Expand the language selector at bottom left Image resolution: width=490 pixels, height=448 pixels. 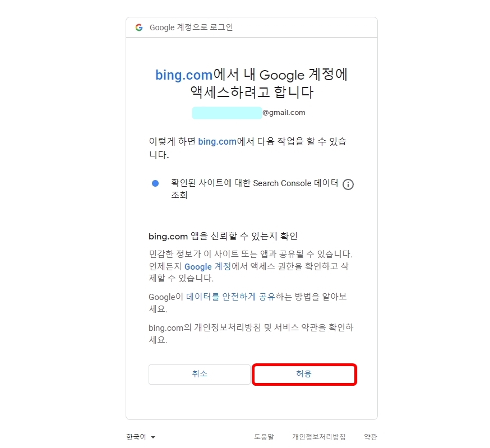(140, 437)
